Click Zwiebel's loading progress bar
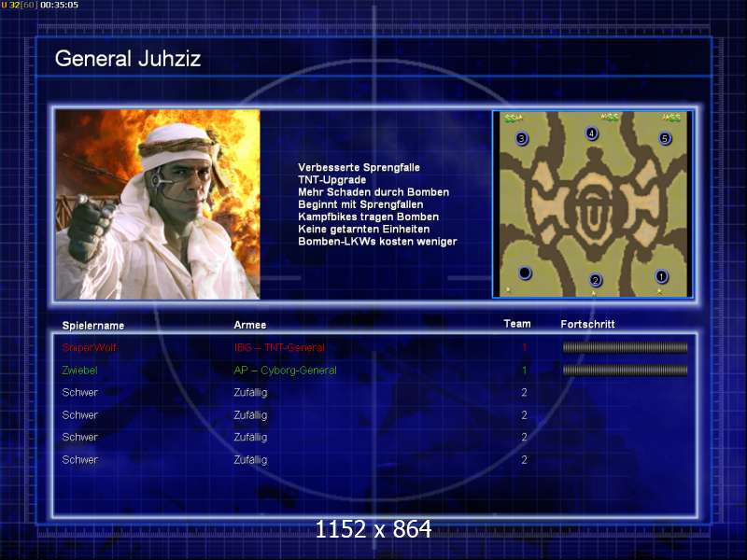This screenshot has width=747, height=560. coord(625,370)
